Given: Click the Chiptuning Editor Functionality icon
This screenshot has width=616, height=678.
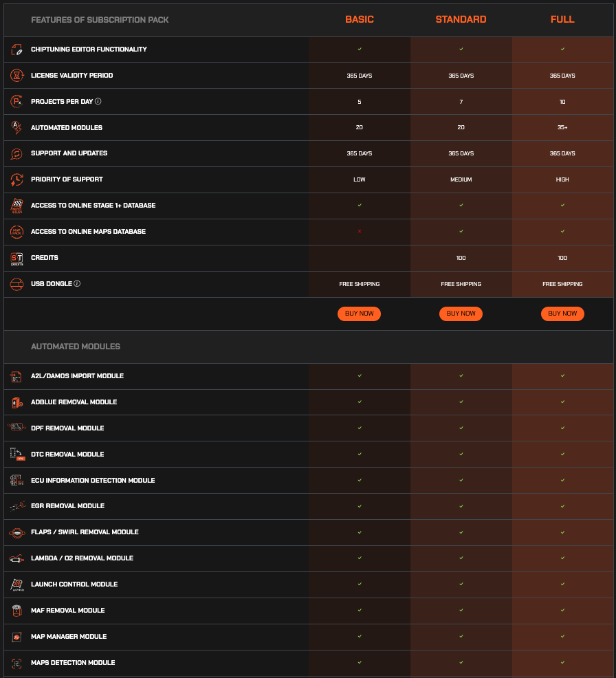Looking at the screenshot, I should 17,50.
